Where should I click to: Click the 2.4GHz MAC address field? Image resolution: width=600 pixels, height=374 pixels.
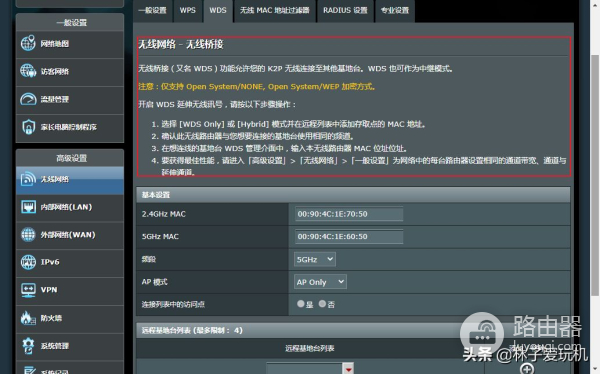[349, 214]
